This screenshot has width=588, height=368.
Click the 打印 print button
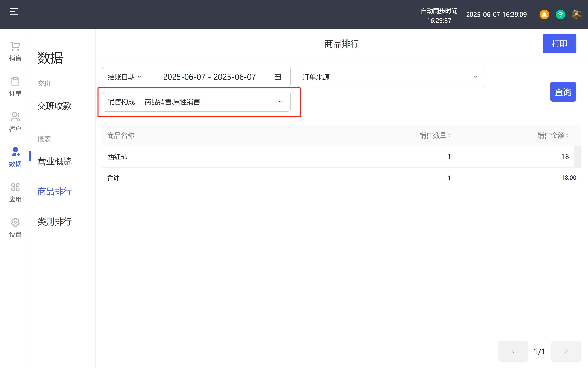click(x=559, y=44)
